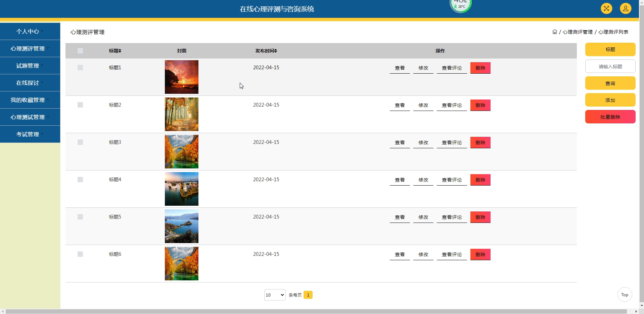Check the checkbox for 标题2 row
This screenshot has height=314, width=644.
point(80,105)
